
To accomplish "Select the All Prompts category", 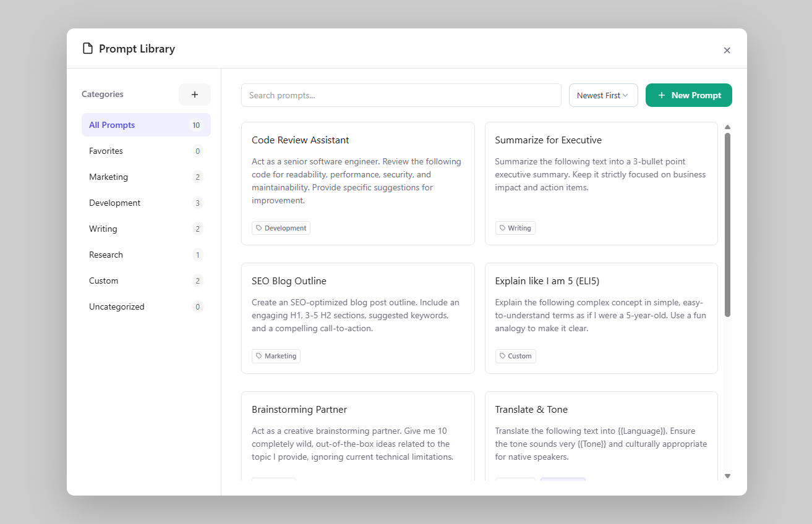I will (146, 125).
